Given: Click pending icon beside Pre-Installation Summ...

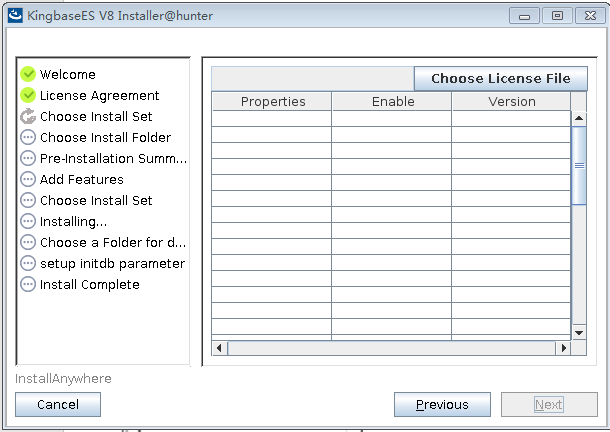Looking at the screenshot, I should 28,158.
